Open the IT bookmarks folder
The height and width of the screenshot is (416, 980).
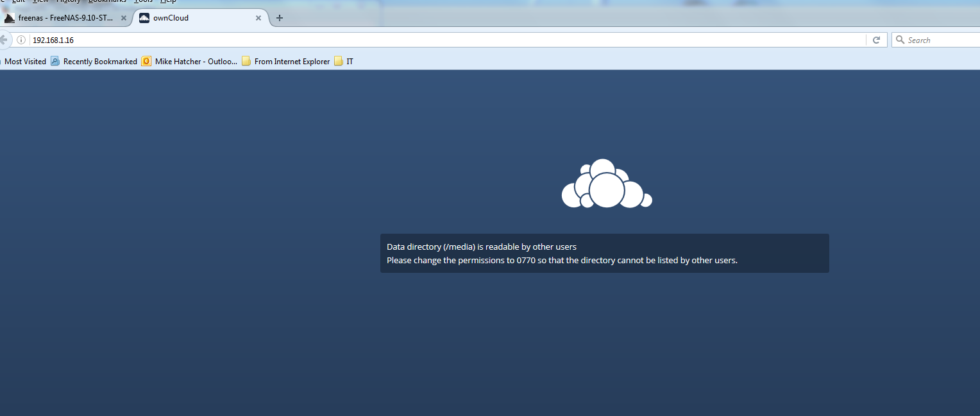344,62
